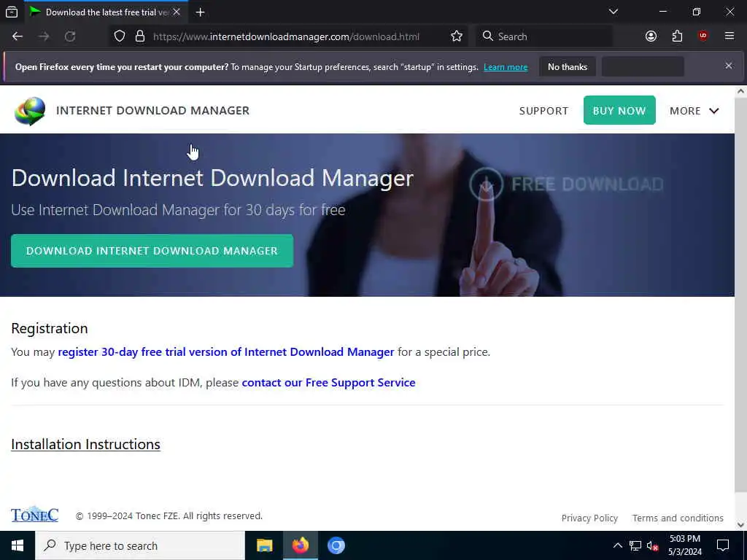Show hidden system tray icons
Image resolution: width=747 pixels, height=560 pixels.
[617, 545]
